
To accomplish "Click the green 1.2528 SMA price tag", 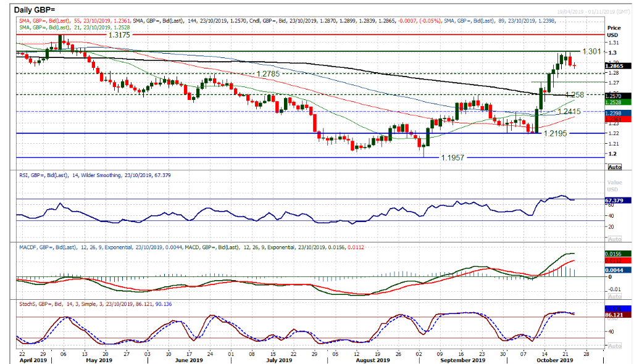I will 617,102.
